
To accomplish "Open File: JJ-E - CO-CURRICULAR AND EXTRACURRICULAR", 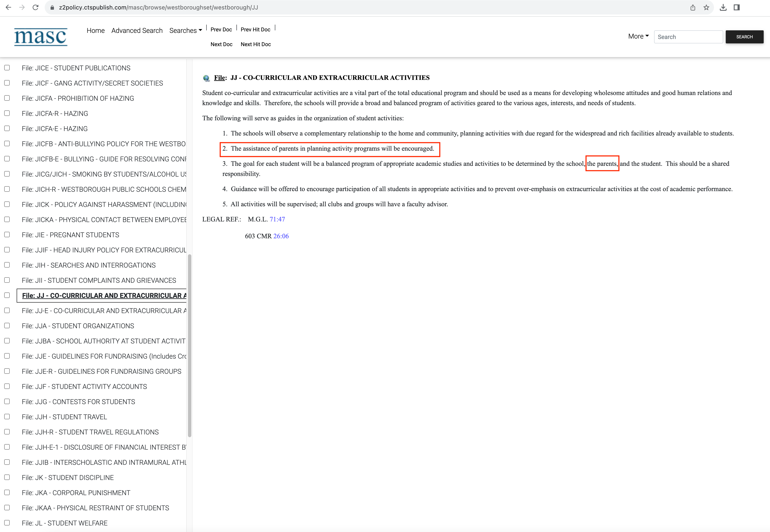I will 104,311.
